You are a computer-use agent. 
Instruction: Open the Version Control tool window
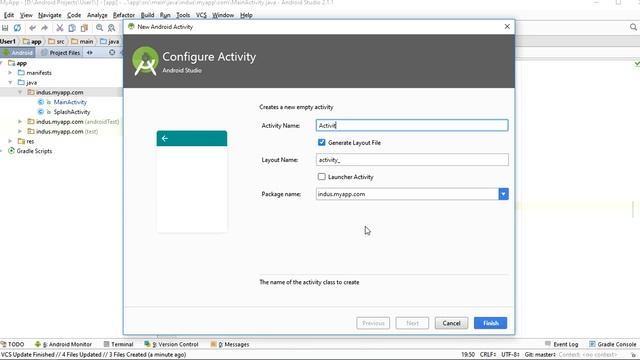tap(171, 344)
